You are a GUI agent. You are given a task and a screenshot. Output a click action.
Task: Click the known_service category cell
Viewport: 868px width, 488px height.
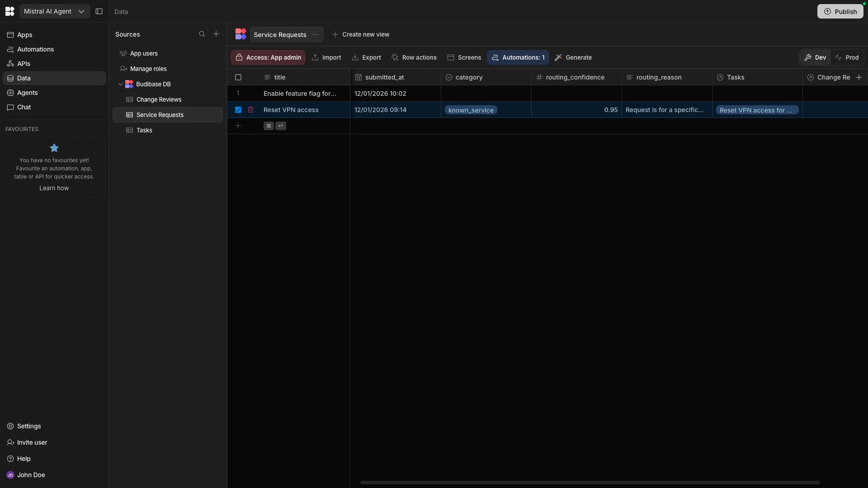click(x=471, y=110)
